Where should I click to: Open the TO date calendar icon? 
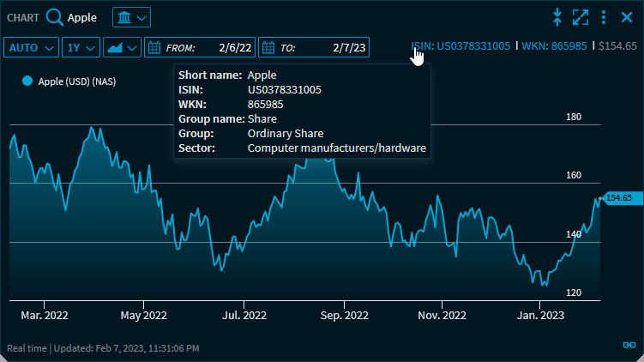click(x=269, y=47)
